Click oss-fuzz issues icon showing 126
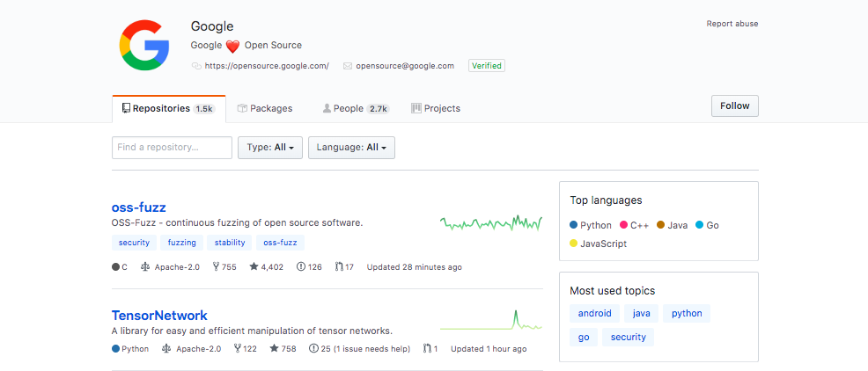868x371 pixels. pyautogui.click(x=301, y=267)
